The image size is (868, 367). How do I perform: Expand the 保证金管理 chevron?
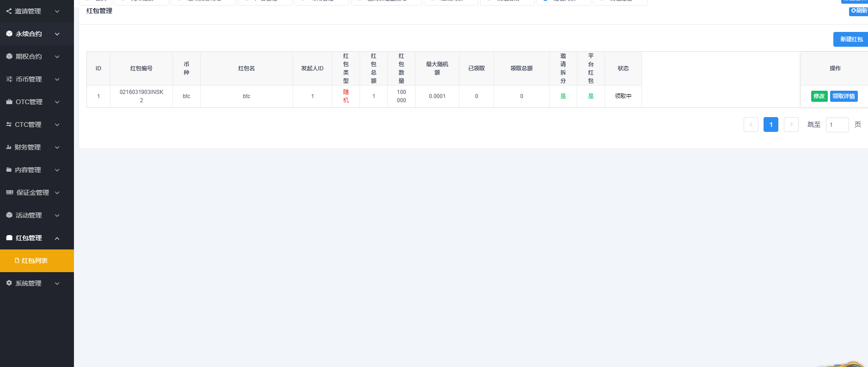[57, 193]
